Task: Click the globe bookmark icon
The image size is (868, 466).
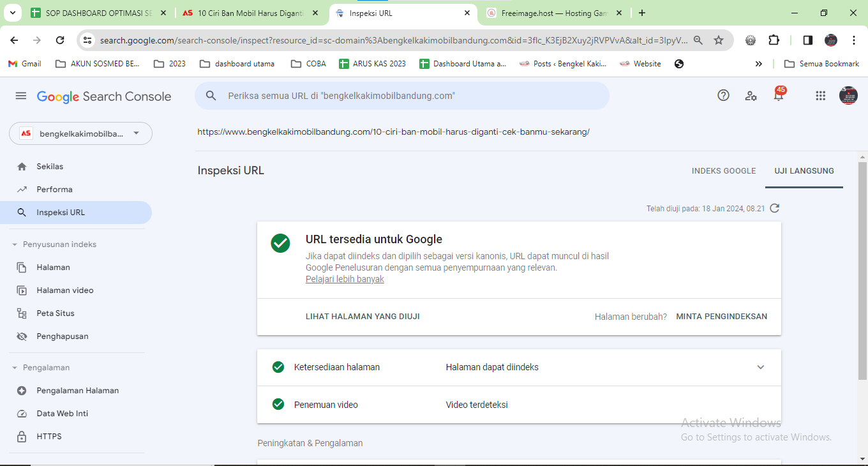Action: click(x=679, y=64)
